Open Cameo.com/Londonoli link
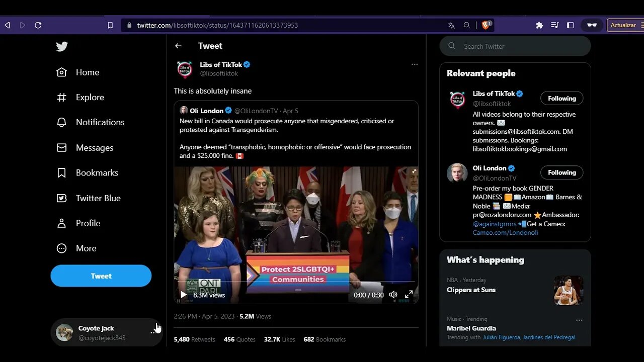Screen dimensions: 644x362 [x=505, y=233]
